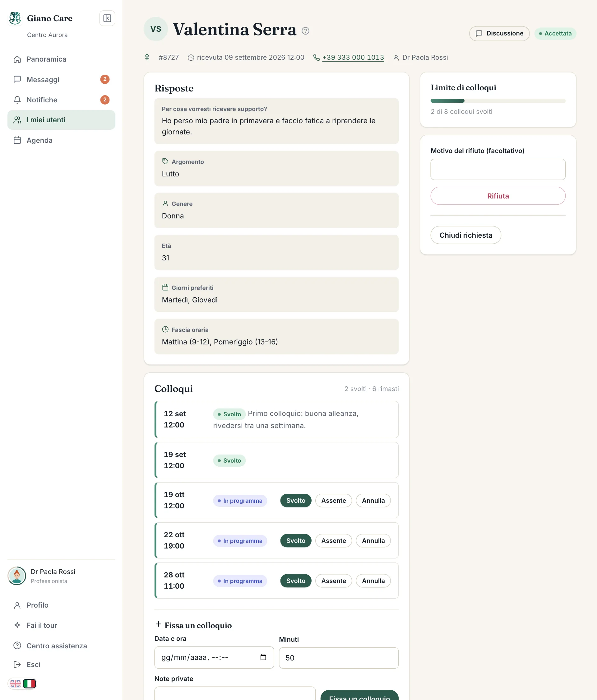Open Panoramica in the sidebar
Image resolution: width=597 pixels, height=700 pixels.
click(61, 59)
